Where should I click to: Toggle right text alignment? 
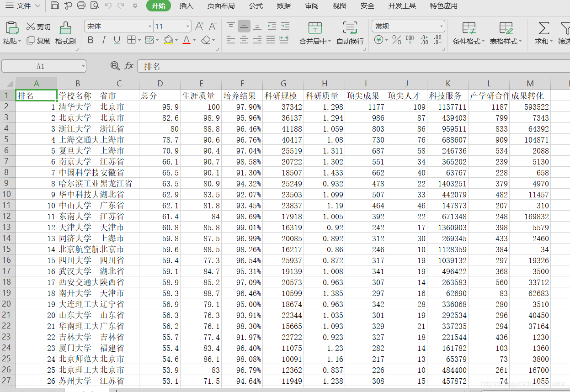[x=257, y=40]
